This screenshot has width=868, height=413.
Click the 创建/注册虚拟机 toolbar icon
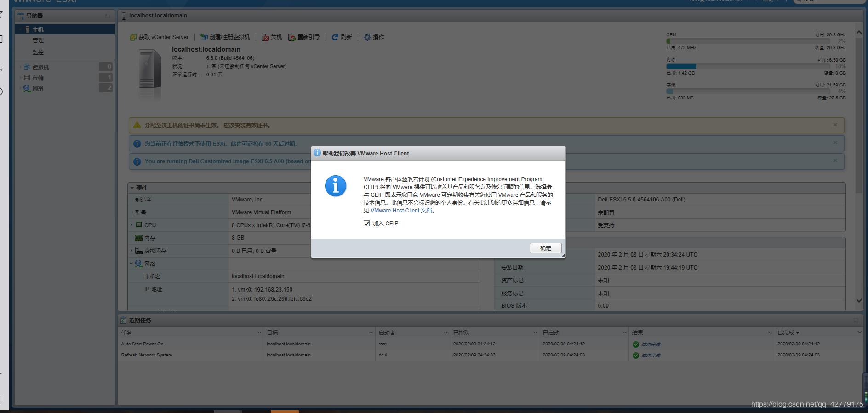pos(204,37)
